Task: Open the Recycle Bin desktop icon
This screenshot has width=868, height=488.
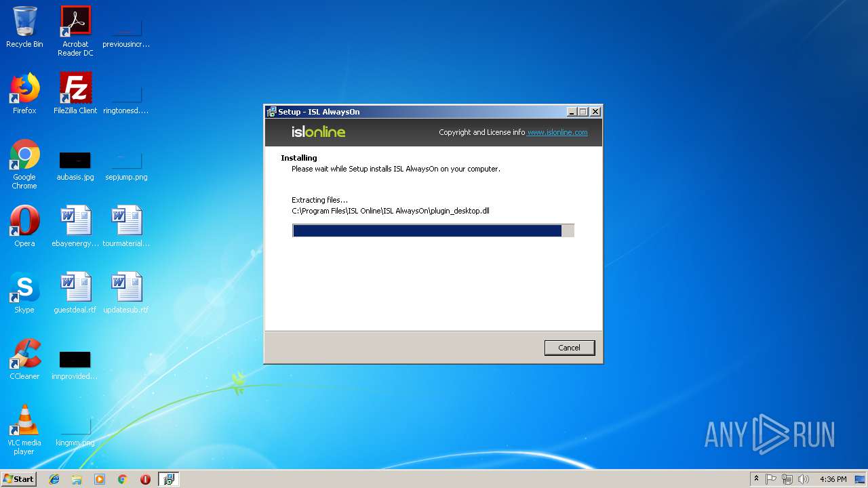Action: [x=24, y=28]
